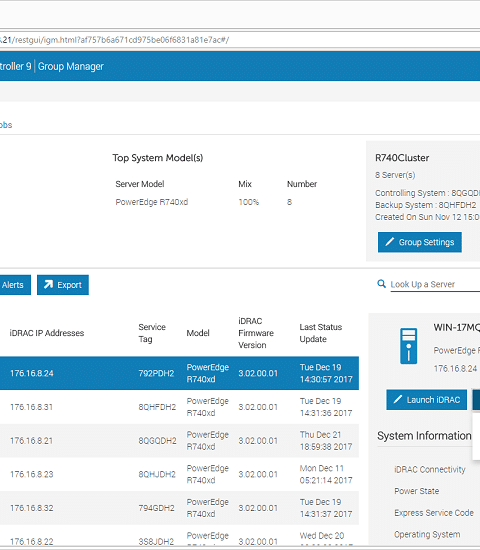Viewport: 480px width, 550px height.
Task: Click service tag 8QHFDH2
Action: [157, 407]
